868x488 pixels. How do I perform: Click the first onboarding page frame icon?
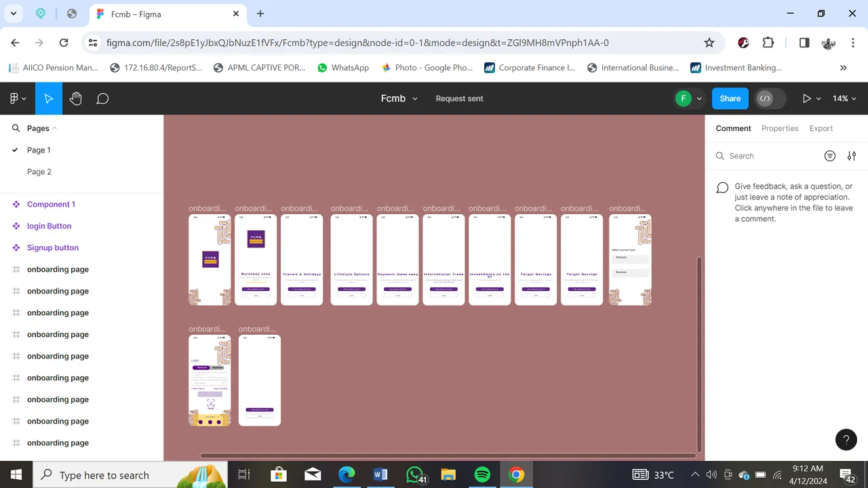pos(16,269)
